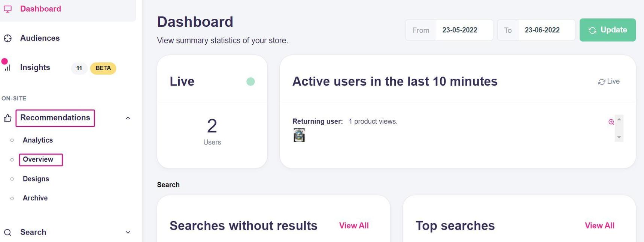This screenshot has height=242, width=644.
Task: Click the green Live status dot
Action: pyautogui.click(x=250, y=81)
